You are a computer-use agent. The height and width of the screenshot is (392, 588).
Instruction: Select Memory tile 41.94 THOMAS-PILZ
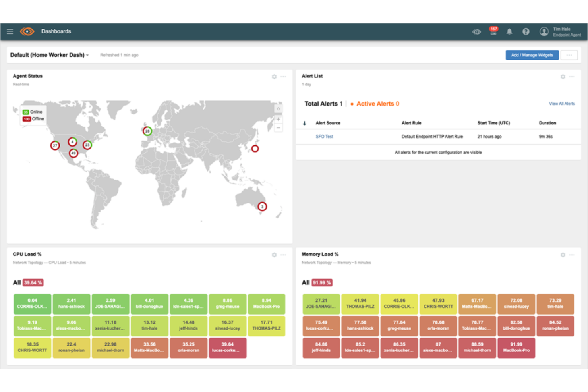tap(360, 304)
